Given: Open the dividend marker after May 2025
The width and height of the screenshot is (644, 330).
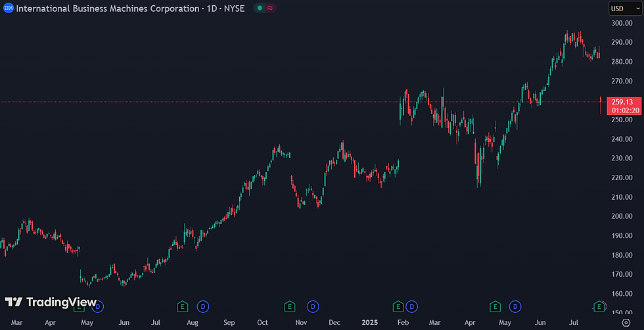Looking at the screenshot, I should (x=515, y=306).
